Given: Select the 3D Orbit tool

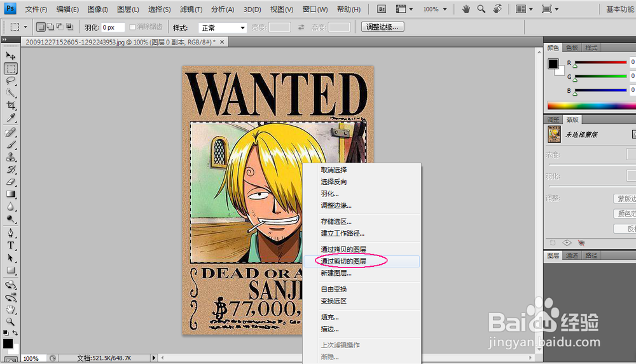Looking at the screenshot, I should [11, 297].
